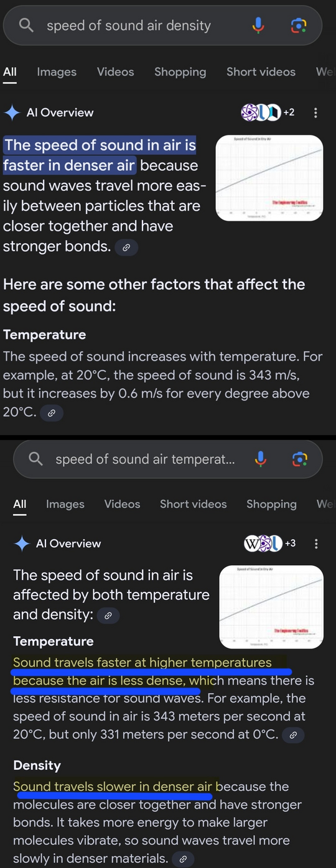Switch to Short videos tab in top results
336x868 pixels.
click(261, 72)
